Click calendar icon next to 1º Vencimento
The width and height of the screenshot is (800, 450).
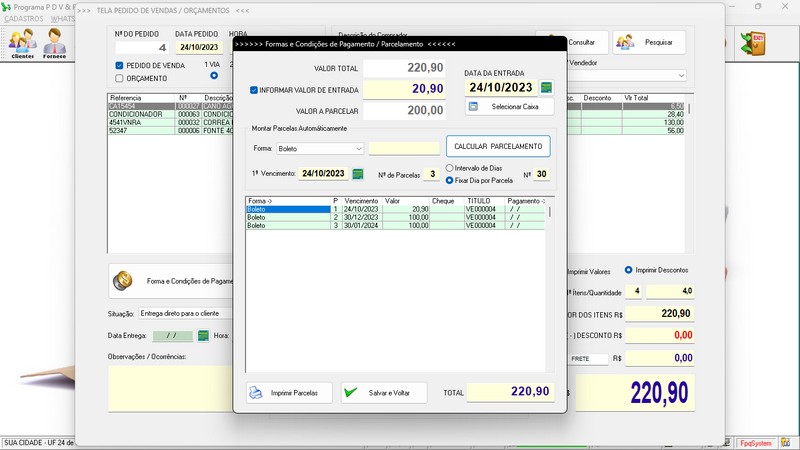point(358,174)
